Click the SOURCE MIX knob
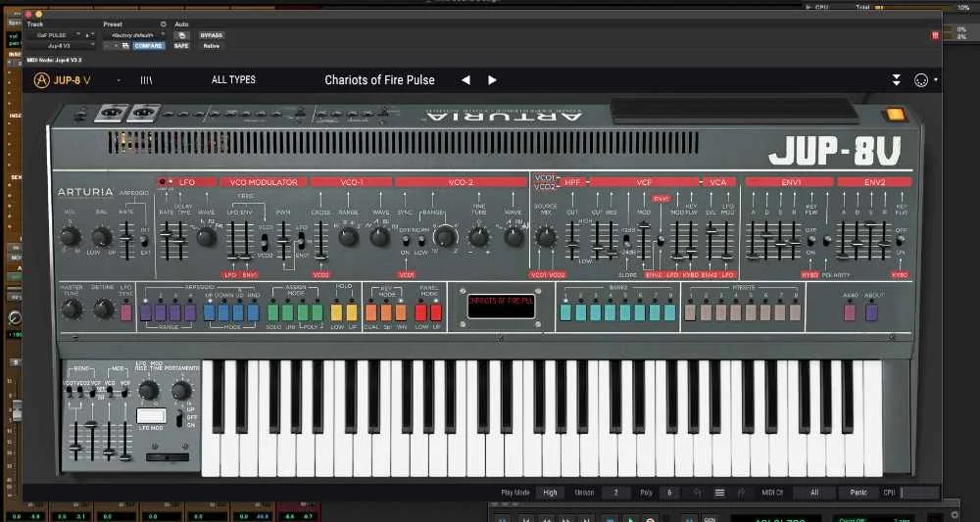This screenshot has height=522, width=980. click(546, 237)
